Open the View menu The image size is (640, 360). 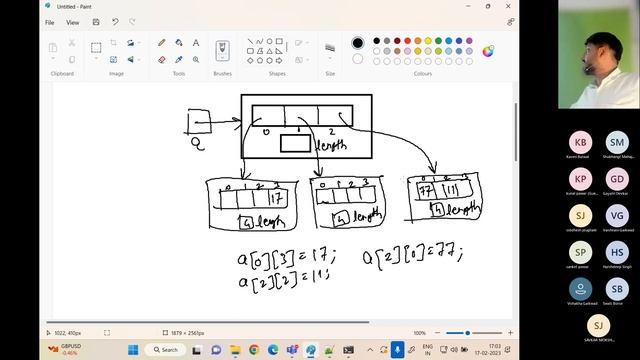coord(73,22)
